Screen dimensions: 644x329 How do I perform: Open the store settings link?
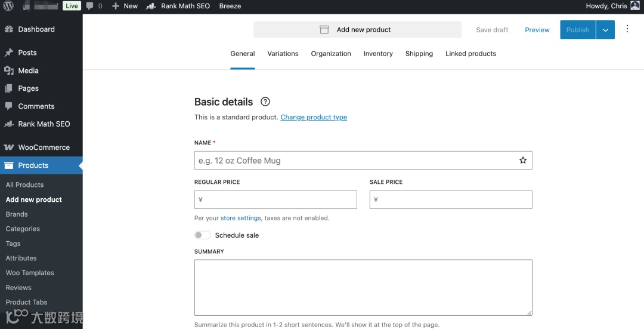point(241,218)
